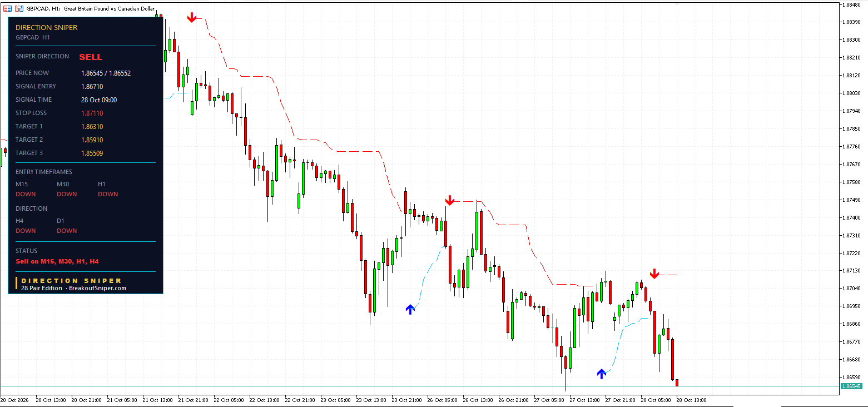868x407 pixels.
Task: Click the Target 2 value 1.85910
Action: (92, 140)
